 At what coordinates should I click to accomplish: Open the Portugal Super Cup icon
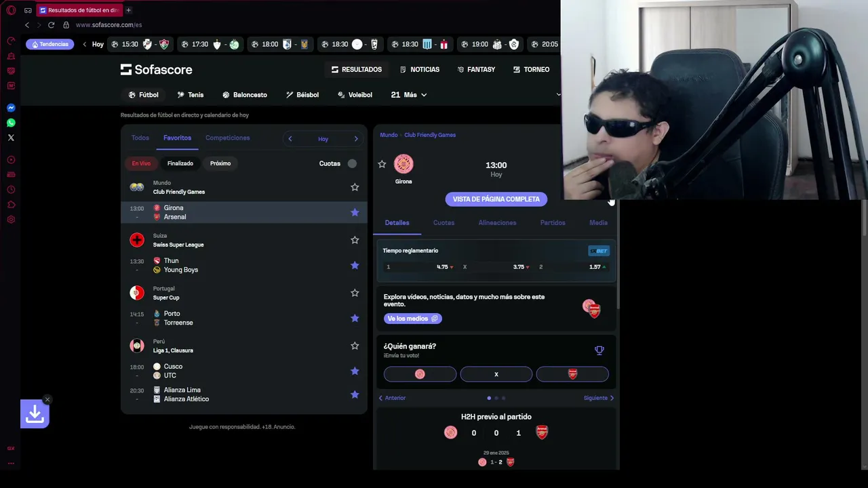(137, 293)
